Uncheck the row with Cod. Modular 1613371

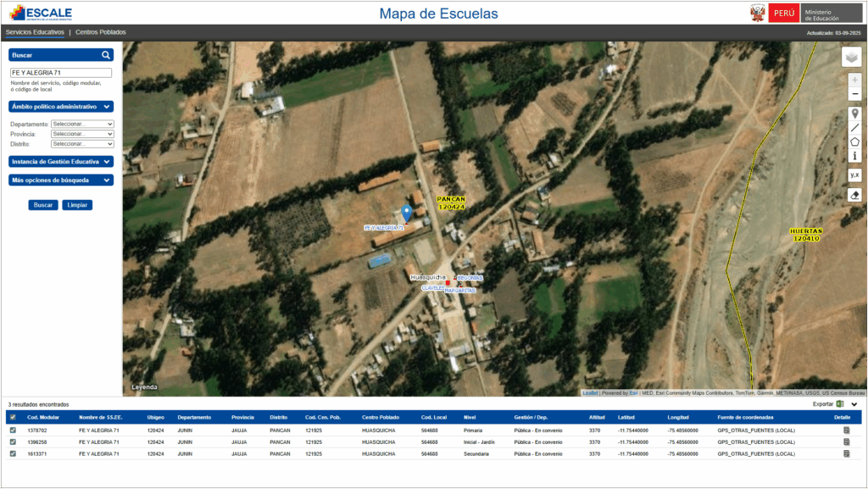pyautogui.click(x=12, y=453)
